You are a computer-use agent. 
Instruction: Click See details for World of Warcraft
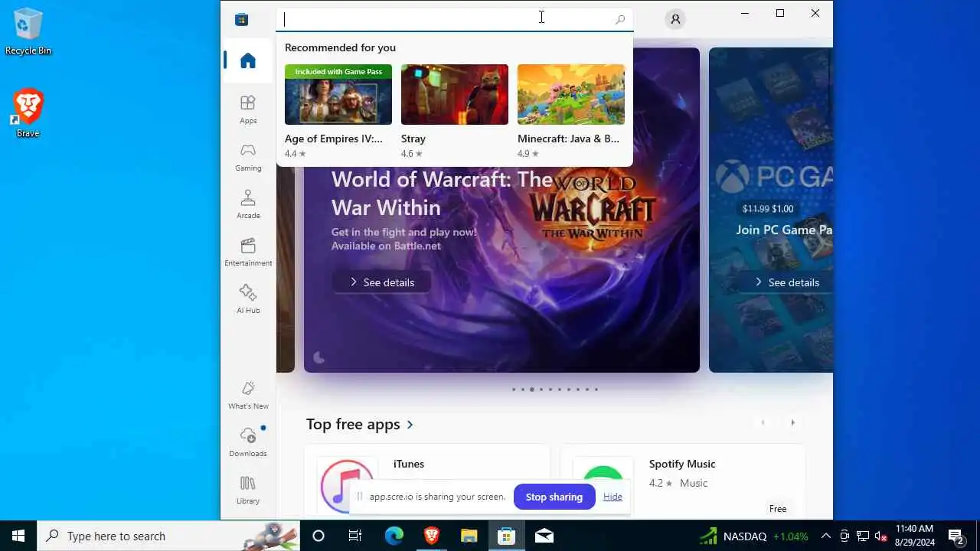click(381, 282)
